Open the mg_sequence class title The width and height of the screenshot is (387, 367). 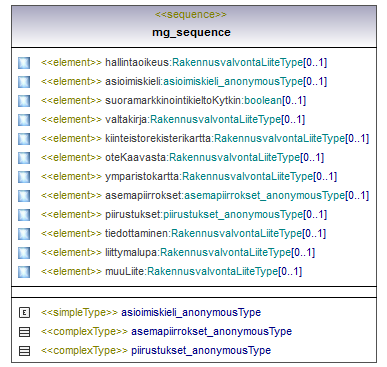coord(191,32)
